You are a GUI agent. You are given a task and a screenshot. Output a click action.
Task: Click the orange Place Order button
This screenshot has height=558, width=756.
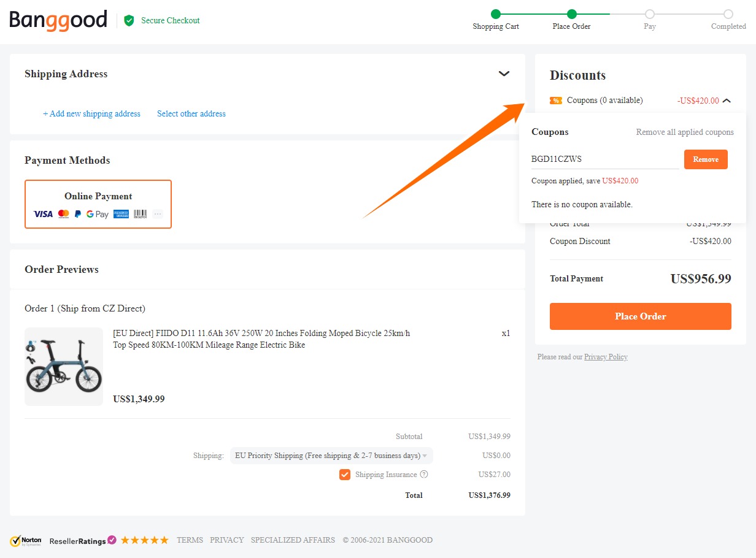(x=641, y=316)
